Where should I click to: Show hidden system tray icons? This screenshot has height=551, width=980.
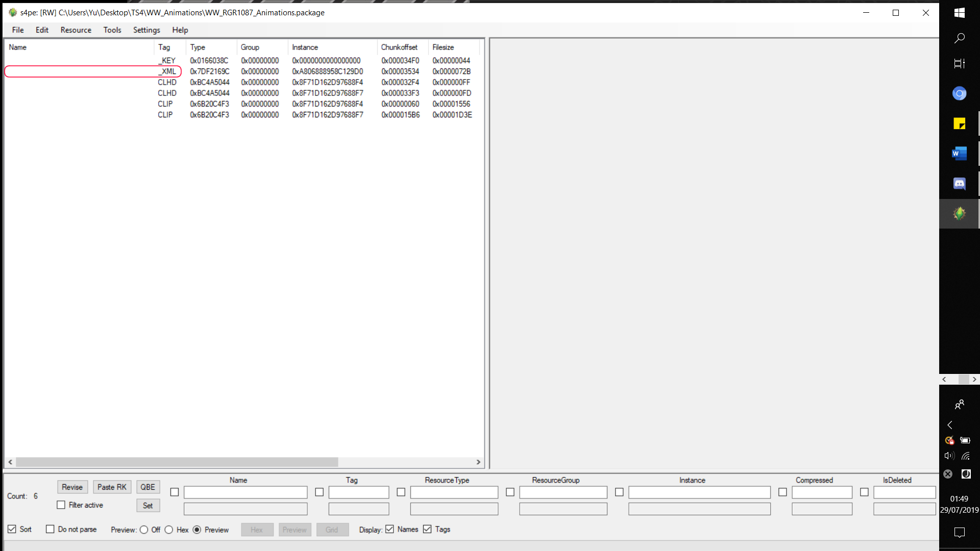pyautogui.click(x=950, y=424)
